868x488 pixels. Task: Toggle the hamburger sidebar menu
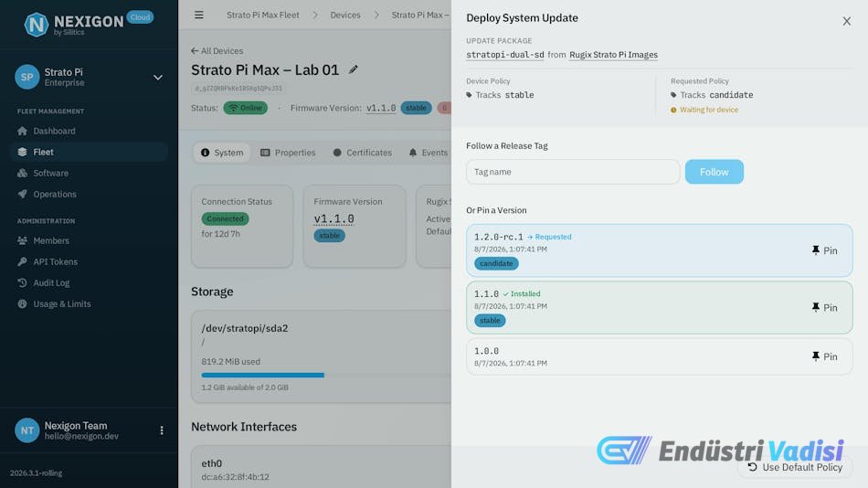point(199,15)
